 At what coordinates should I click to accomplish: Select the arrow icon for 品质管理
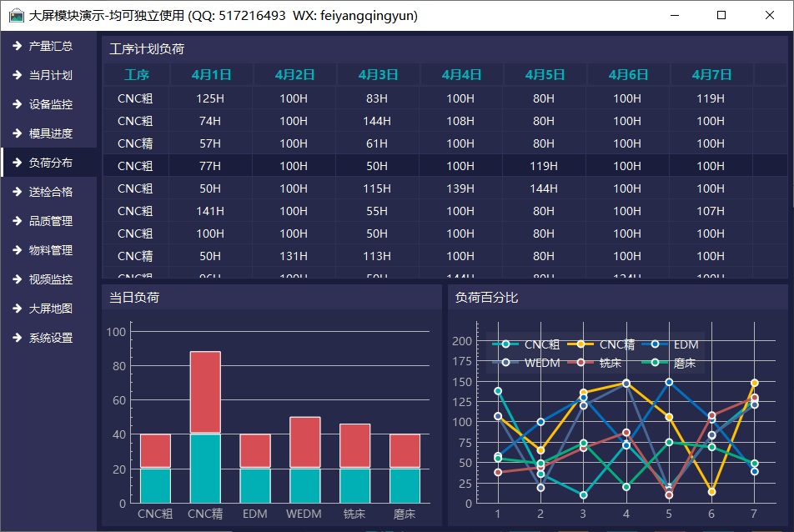click(17, 221)
